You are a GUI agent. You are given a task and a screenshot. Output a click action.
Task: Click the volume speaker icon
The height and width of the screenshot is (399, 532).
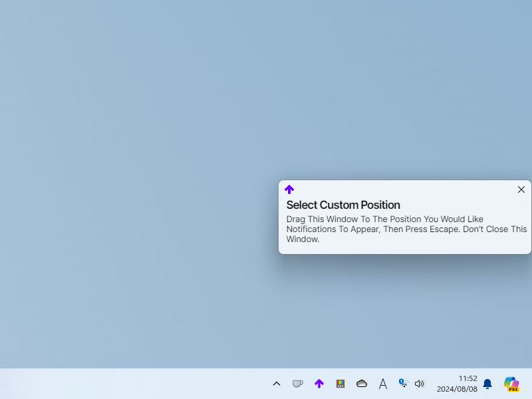(x=420, y=384)
